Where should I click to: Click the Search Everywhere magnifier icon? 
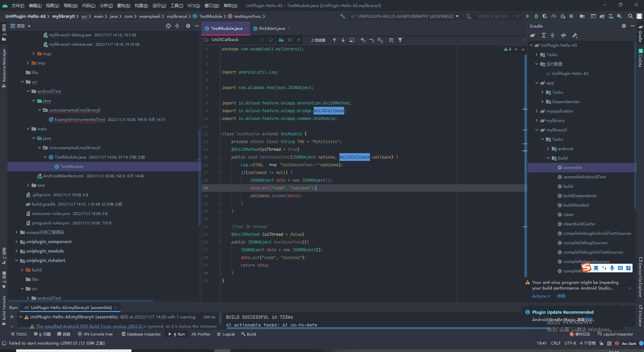631,16
